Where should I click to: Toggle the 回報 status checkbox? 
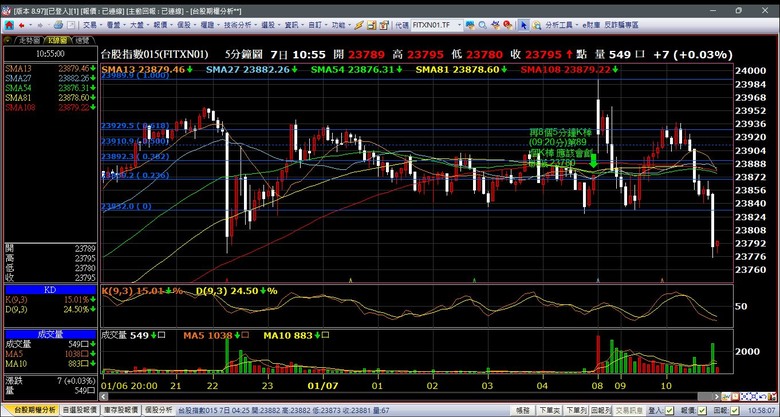[734, 411]
